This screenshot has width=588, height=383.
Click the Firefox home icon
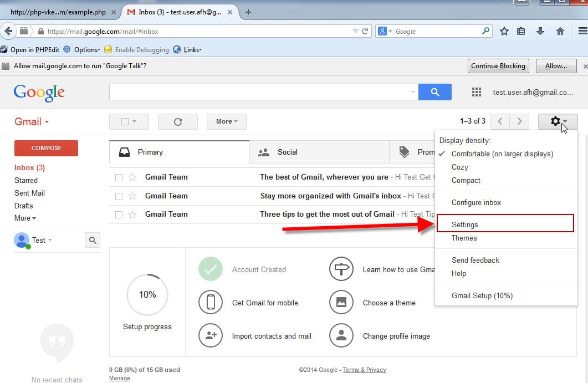click(x=560, y=32)
